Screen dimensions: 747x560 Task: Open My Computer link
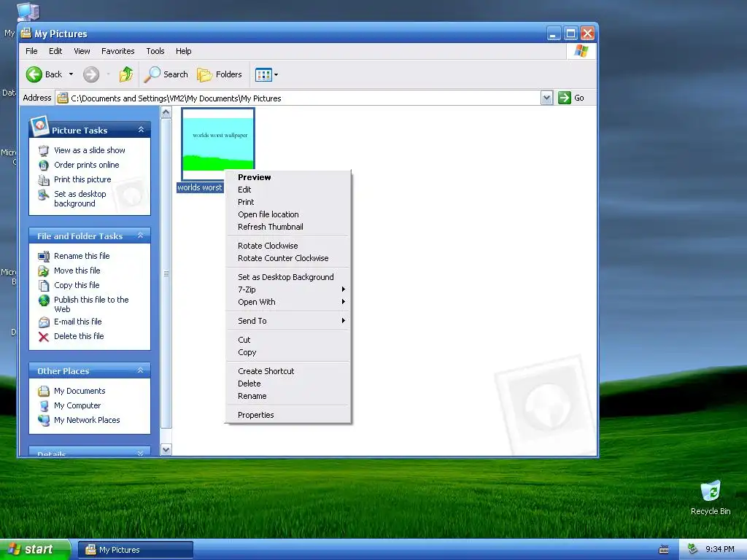pos(77,405)
